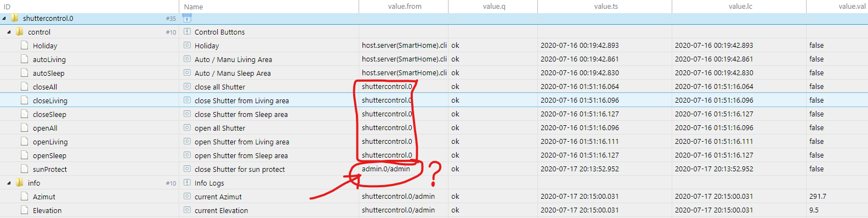This screenshot has width=868, height=218.
Task: Collapse the info folder arrow
Action: click(x=9, y=183)
